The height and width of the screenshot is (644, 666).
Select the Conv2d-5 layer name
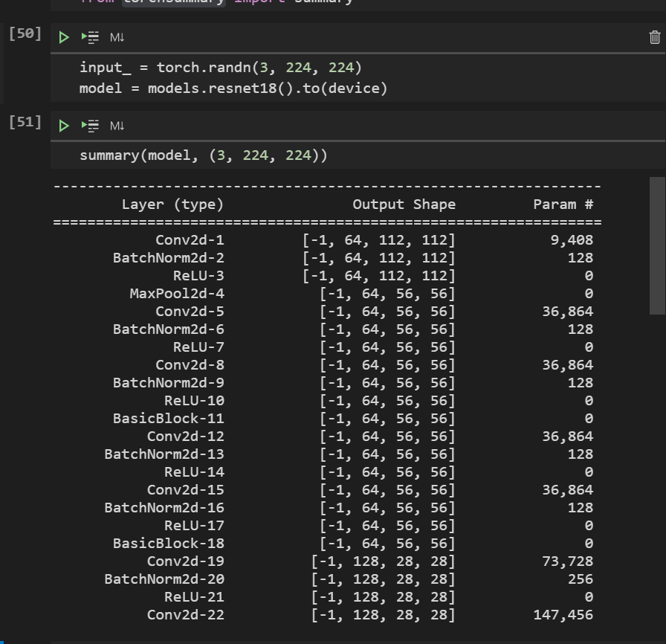tap(190, 312)
